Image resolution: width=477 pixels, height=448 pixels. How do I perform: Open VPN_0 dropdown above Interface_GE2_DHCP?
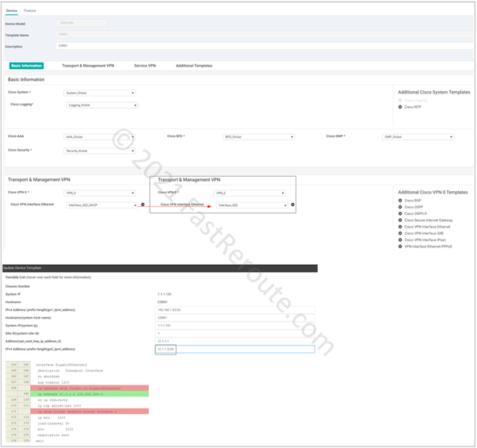tap(100, 193)
